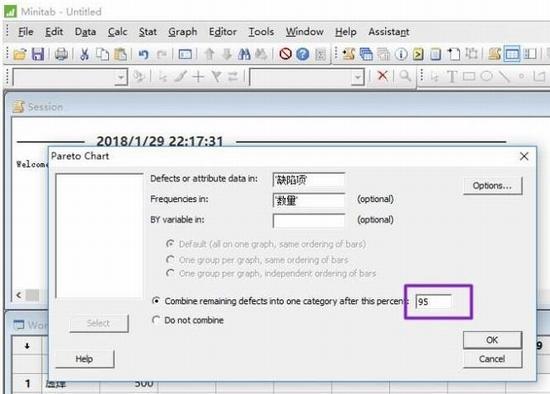The image size is (550, 394).
Task: Select the Text T drawing tool
Action: (x=452, y=76)
